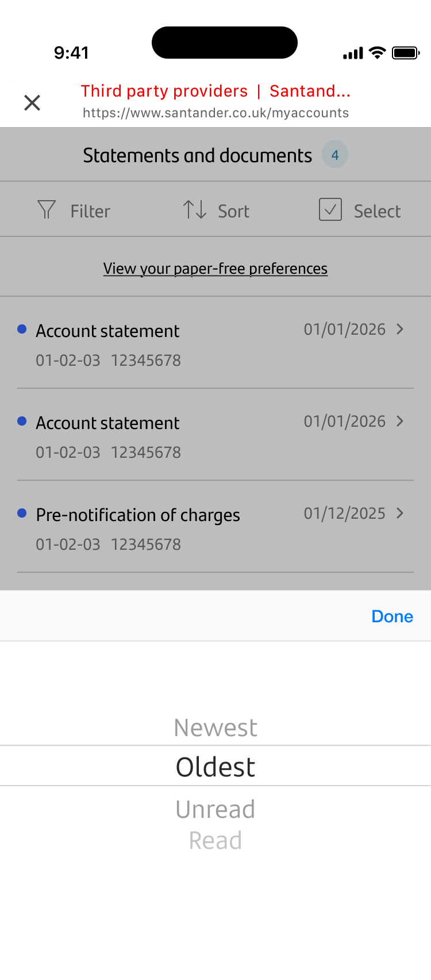The height and width of the screenshot is (980, 431).
Task: Tap the battery icon in status bar
Action: click(x=406, y=53)
